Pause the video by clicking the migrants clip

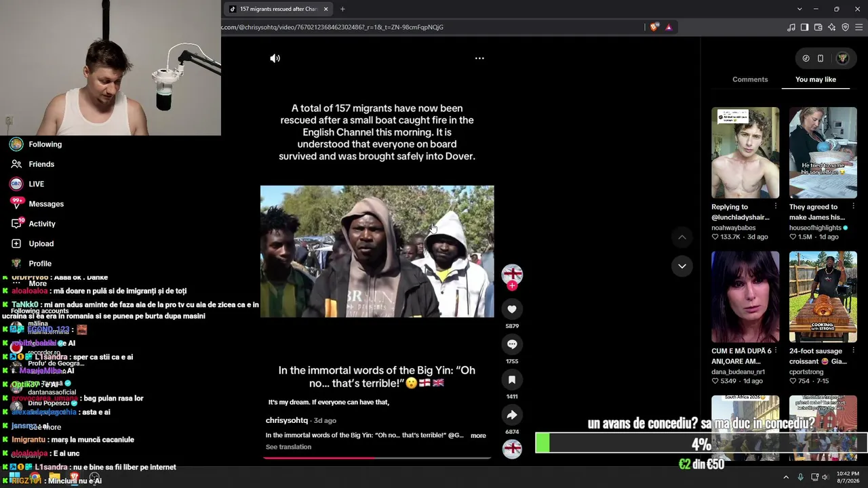377,251
